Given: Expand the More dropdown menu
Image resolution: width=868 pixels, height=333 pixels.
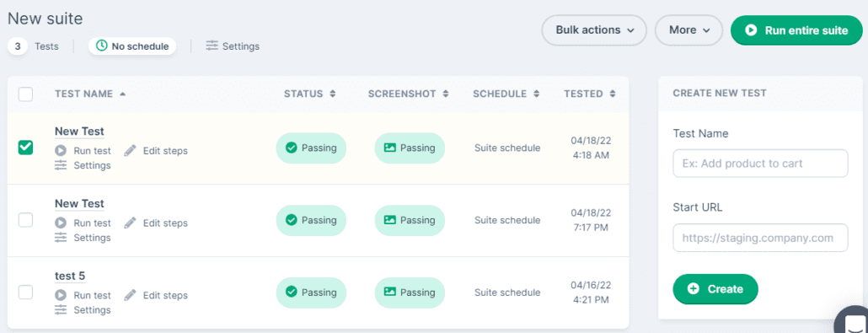Looking at the screenshot, I should [x=689, y=30].
